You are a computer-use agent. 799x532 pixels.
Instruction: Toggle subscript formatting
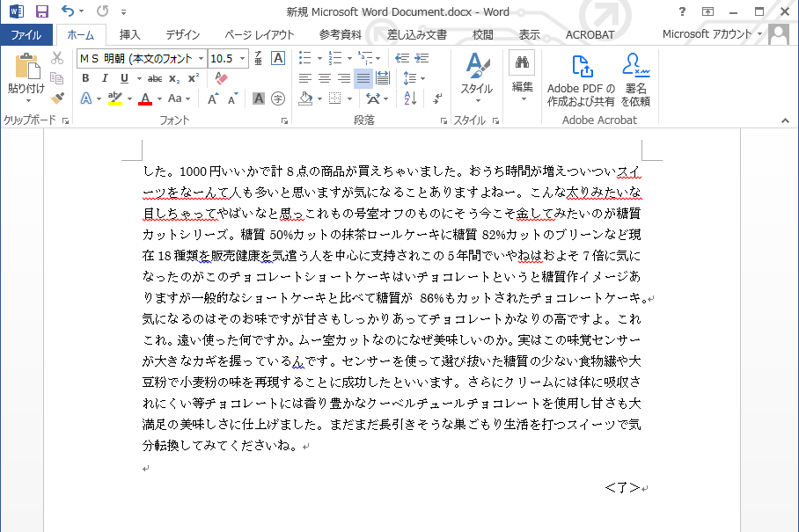click(x=173, y=78)
